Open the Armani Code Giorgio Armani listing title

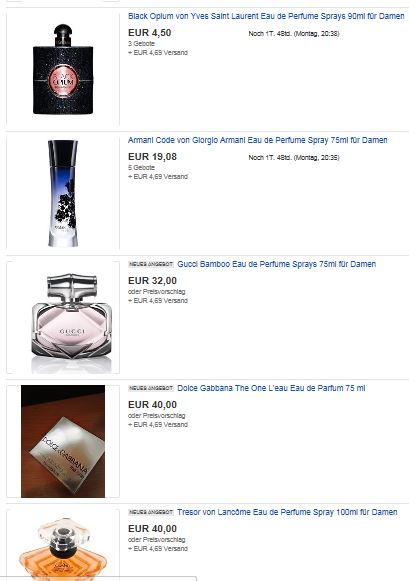coord(257,140)
